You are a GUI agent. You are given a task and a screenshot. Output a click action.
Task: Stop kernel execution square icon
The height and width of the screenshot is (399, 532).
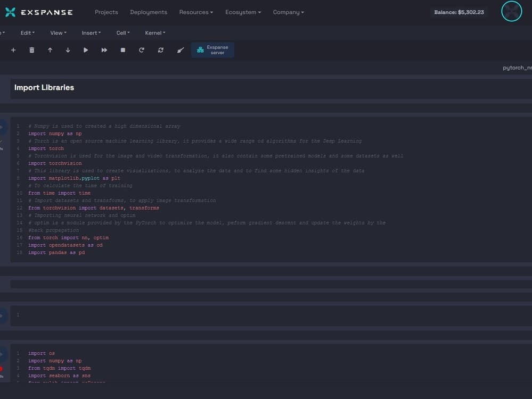click(123, 50)
